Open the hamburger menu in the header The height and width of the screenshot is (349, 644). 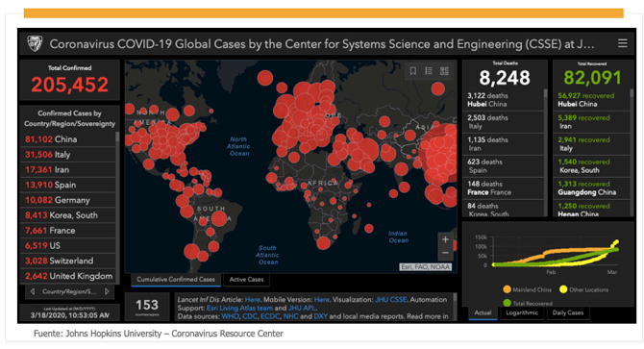coord(623,43)
